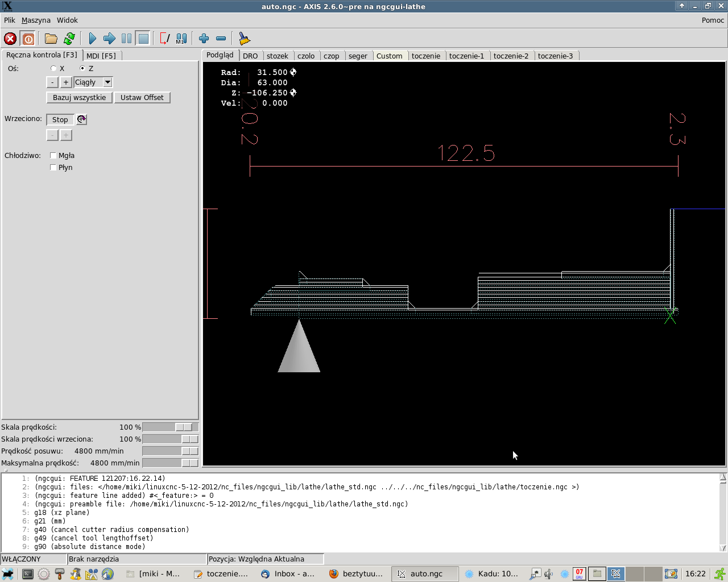Click Ustaw Offset button

pos(142,98)
